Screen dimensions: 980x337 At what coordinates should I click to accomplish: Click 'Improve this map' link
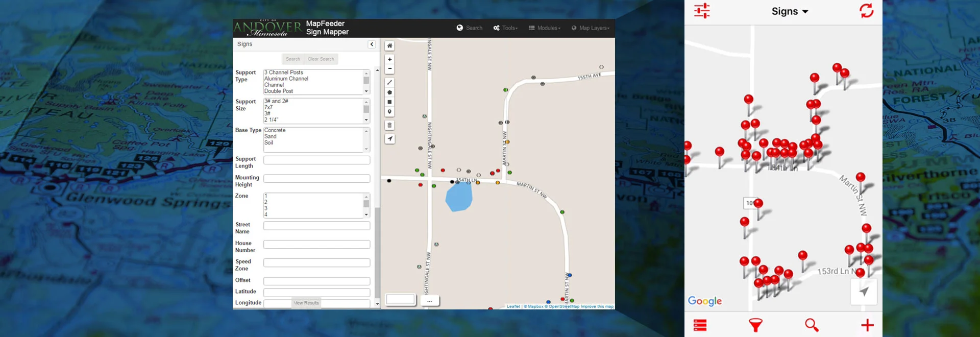coord(597,306)
